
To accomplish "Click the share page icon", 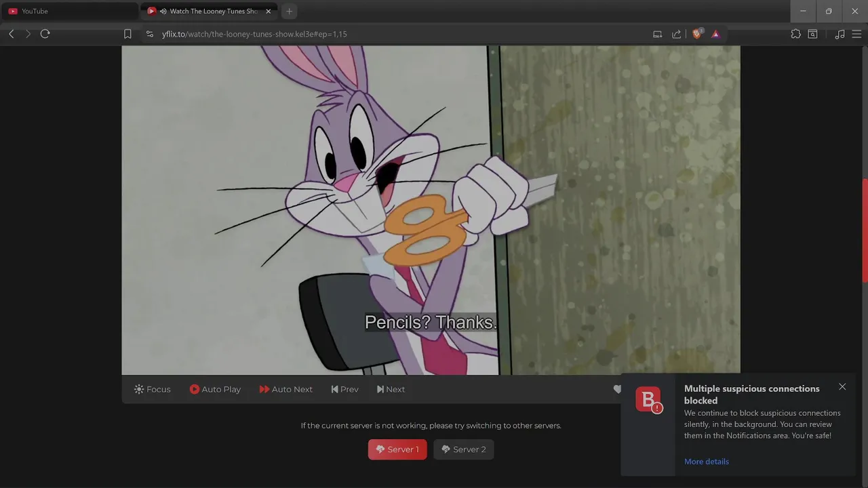I will pyautogui.click(x=676, y=34).
